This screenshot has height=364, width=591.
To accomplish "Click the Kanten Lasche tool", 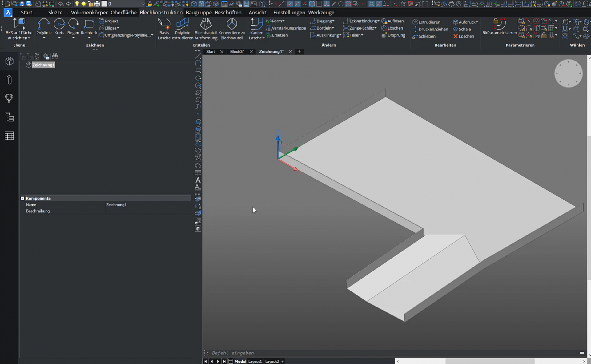I will click(256, 29).
